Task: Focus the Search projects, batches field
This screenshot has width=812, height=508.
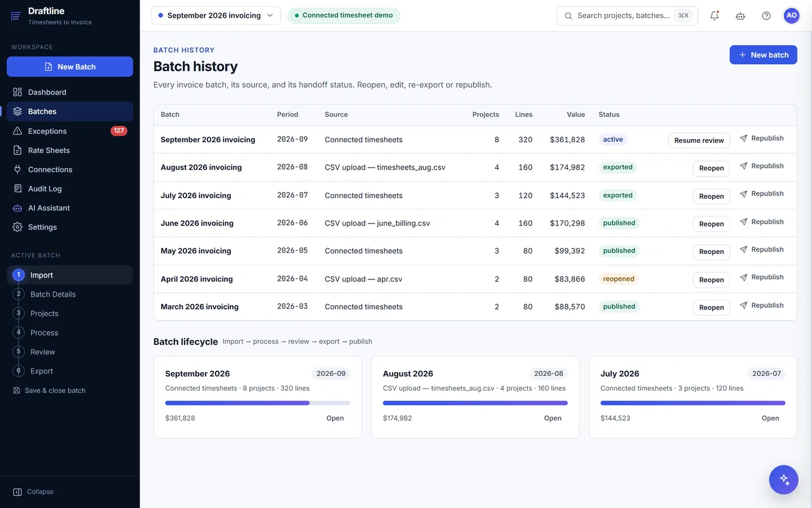Action: [627, 16]
